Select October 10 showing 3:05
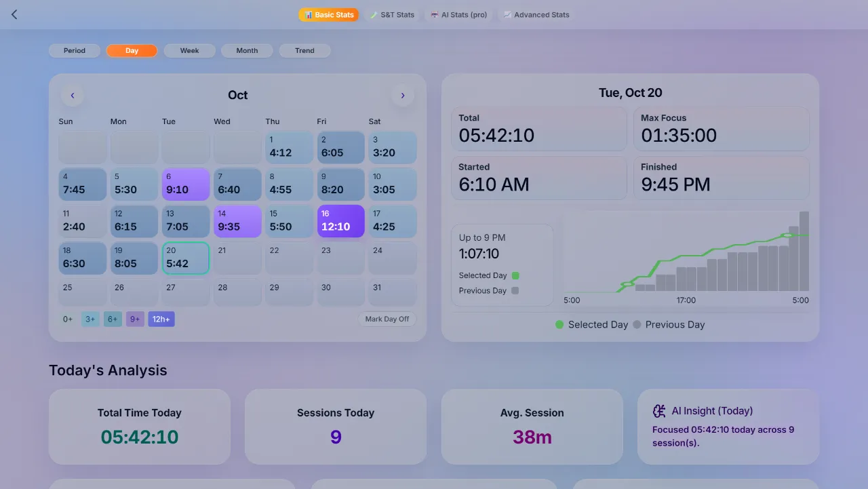 (x=393, y=184)
